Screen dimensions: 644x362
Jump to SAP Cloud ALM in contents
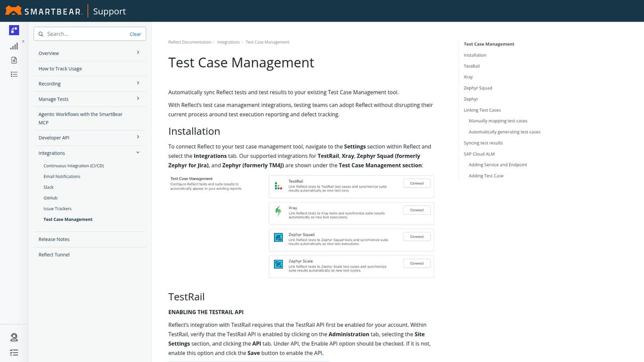click(x=479, y=154)
